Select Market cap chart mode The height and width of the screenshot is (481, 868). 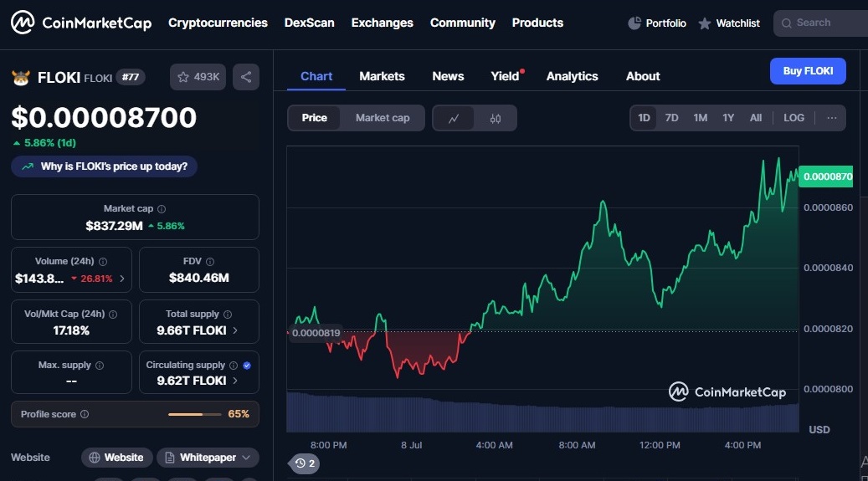click(x=383, y=118)
